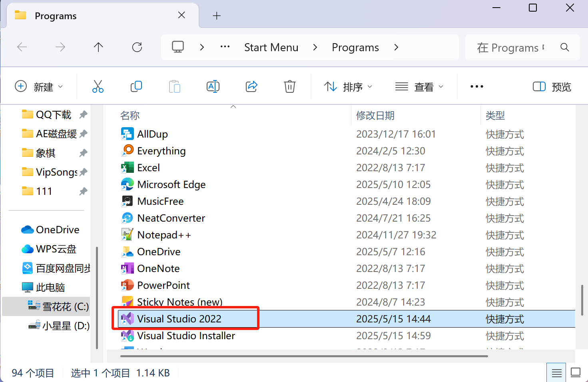Open the 新建 new item dropdown
The image size is (588, 382).
pos(39,86)
